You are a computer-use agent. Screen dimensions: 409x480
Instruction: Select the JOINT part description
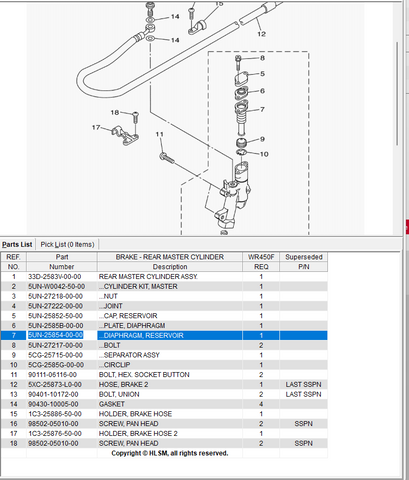(x=111, y=306)
